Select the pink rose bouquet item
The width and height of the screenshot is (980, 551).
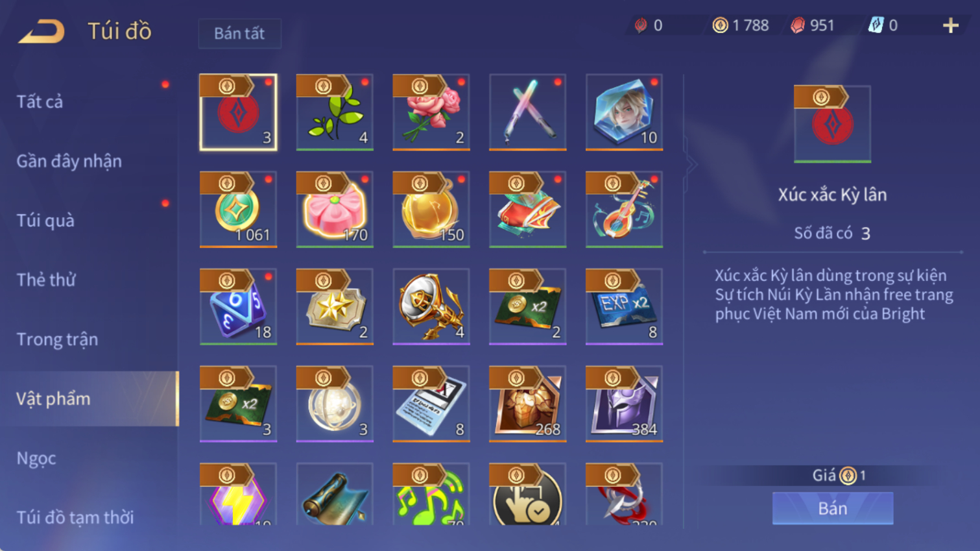tap(431, 112)
